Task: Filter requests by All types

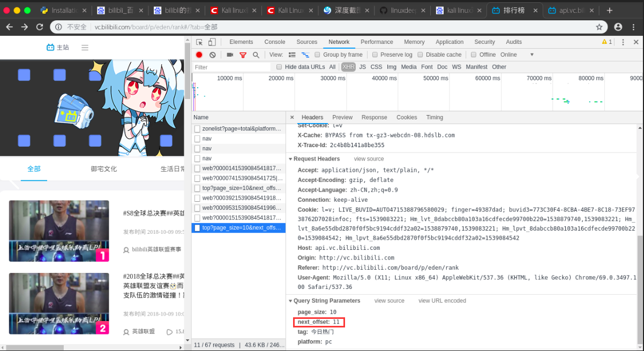Action: coord(332,67)
